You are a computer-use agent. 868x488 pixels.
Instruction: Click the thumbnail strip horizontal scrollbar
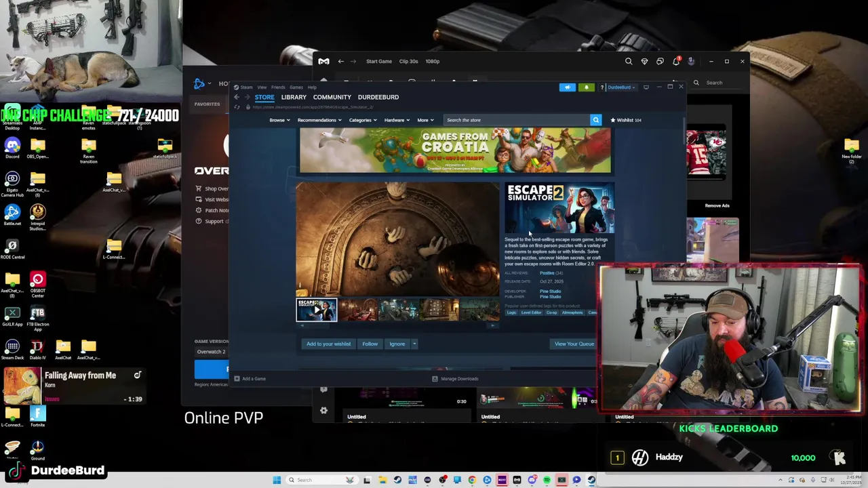(x=397, y=325)
